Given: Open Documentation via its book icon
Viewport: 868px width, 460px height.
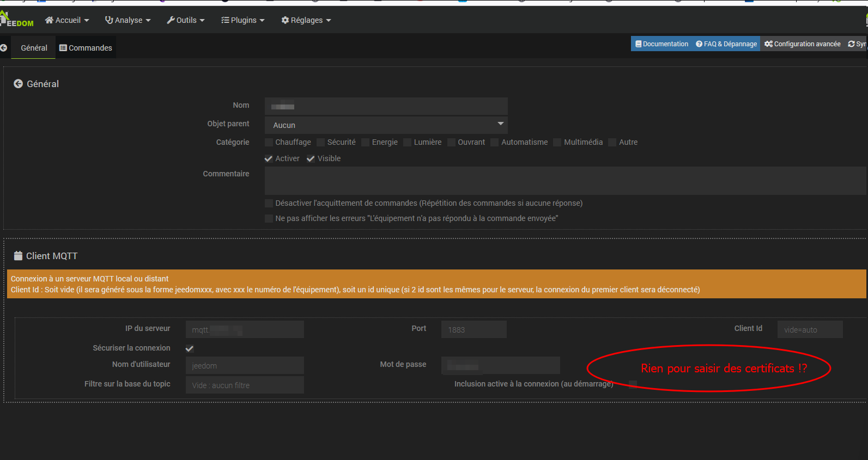Looking at the screenshot, I should 638,44.
